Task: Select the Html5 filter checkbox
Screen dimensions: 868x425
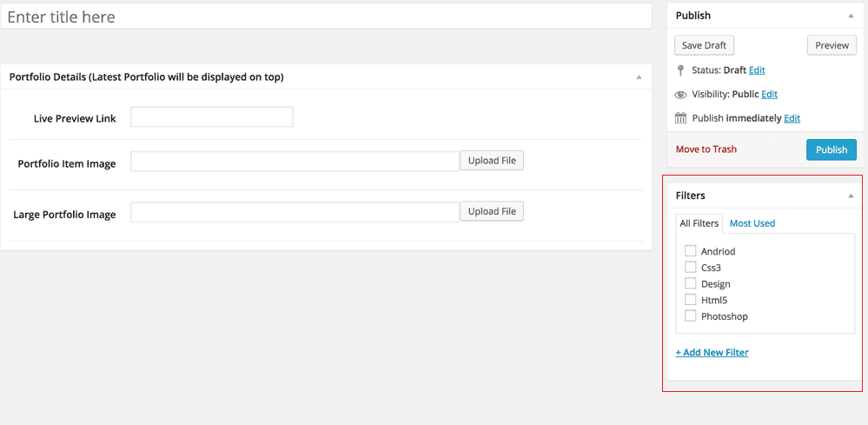Action: pyautogui.click(x=691, y=300)
